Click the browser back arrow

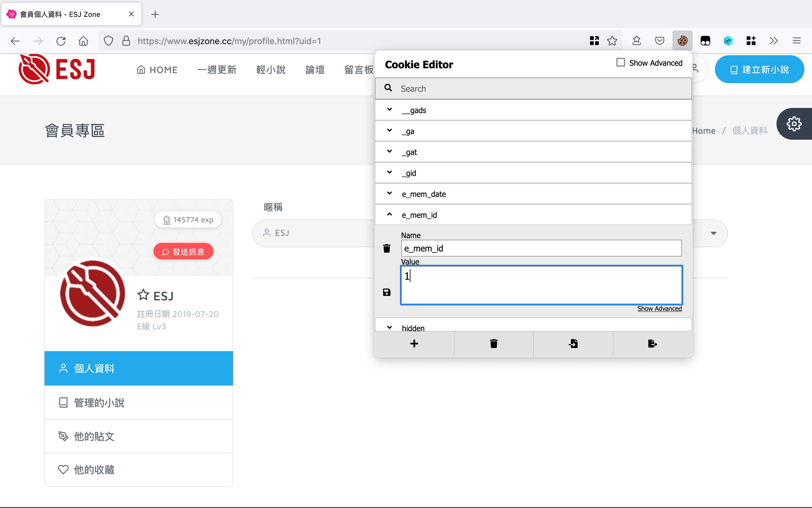(16, 41)
